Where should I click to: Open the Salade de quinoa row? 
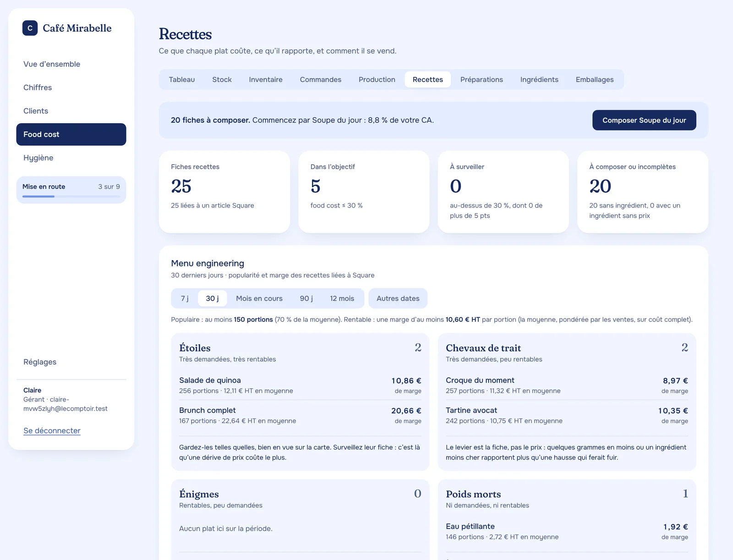tap(300, 385)
